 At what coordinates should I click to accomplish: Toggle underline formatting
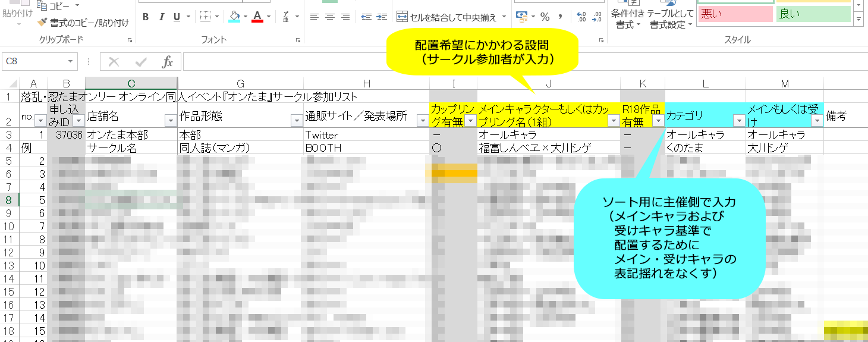tap(177, 17)
